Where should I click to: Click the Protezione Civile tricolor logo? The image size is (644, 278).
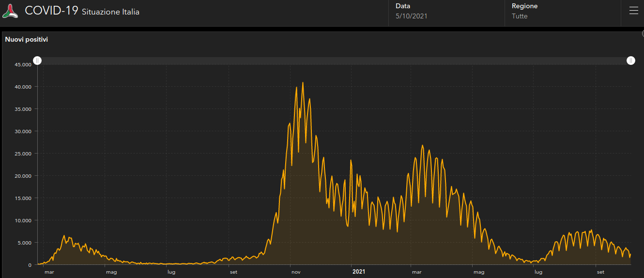pos(10,11)
